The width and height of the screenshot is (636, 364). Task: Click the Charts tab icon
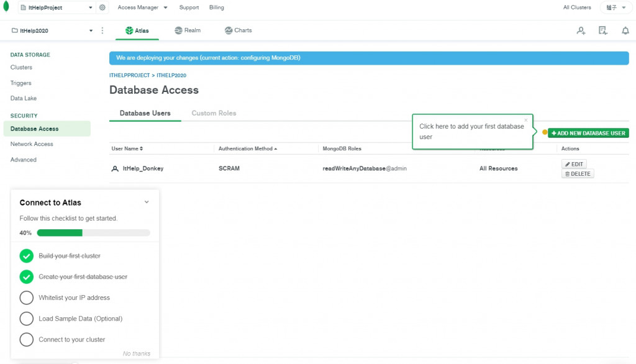[x=229, y=30]
